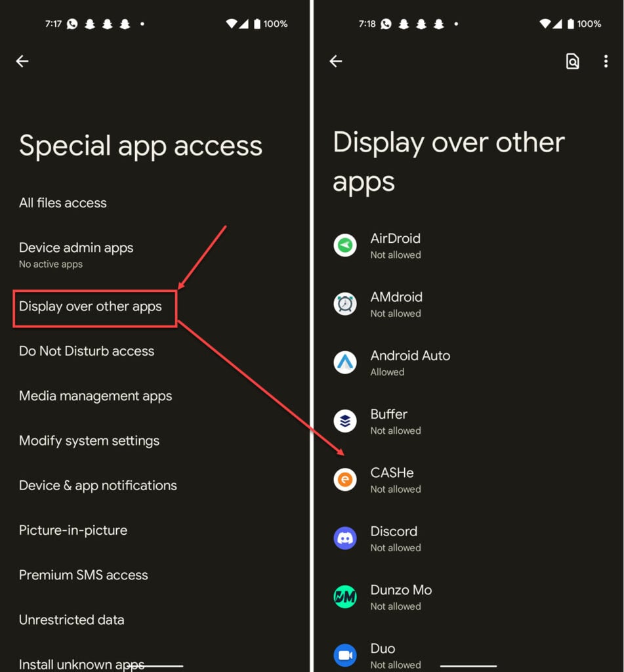Screen dimensions: 624x672
Task: Tap the Buffer app icon
Action: (x=345, y=421)
